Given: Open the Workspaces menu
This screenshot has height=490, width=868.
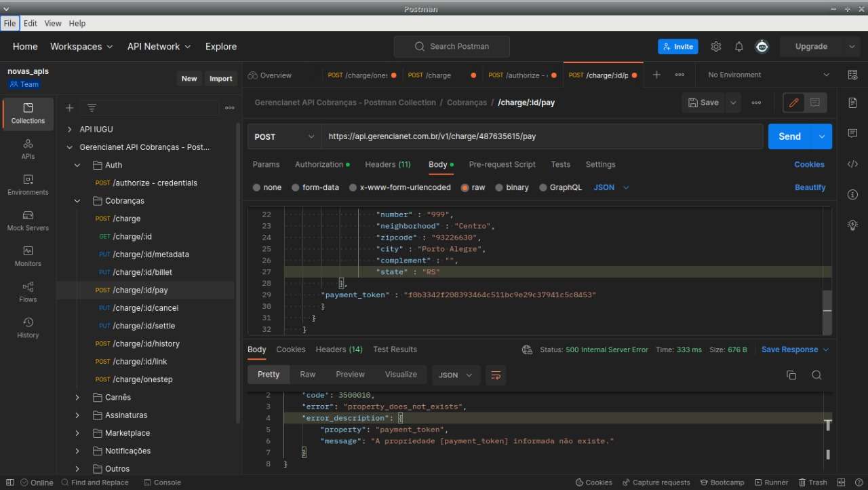Looking at the screenshot, I should click(x=81, y=46).
